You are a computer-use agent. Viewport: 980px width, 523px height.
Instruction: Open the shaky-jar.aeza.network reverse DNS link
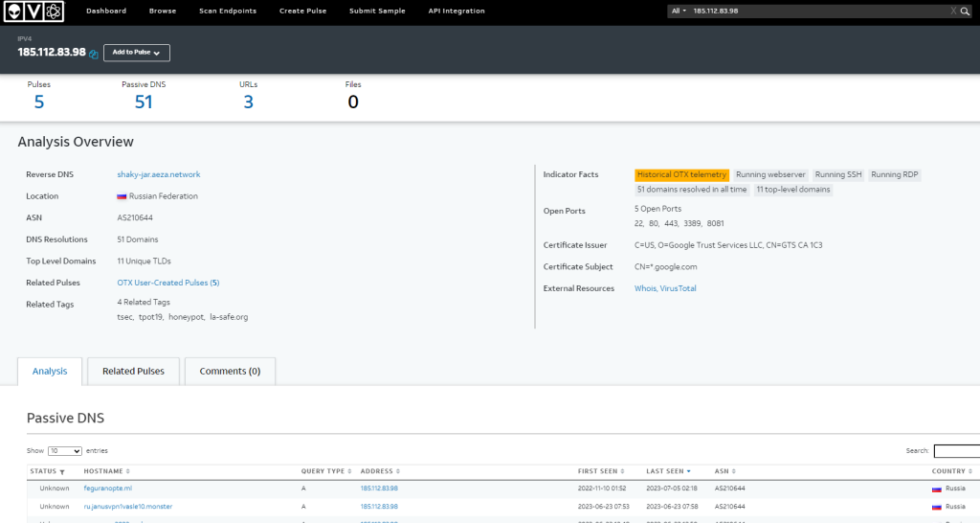[158, 174]
